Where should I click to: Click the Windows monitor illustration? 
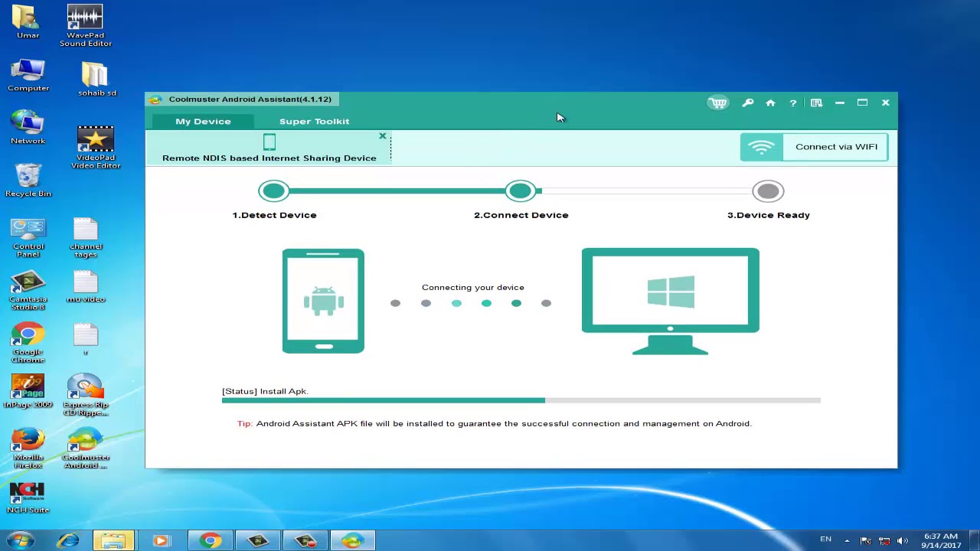[x=671, y=302]
